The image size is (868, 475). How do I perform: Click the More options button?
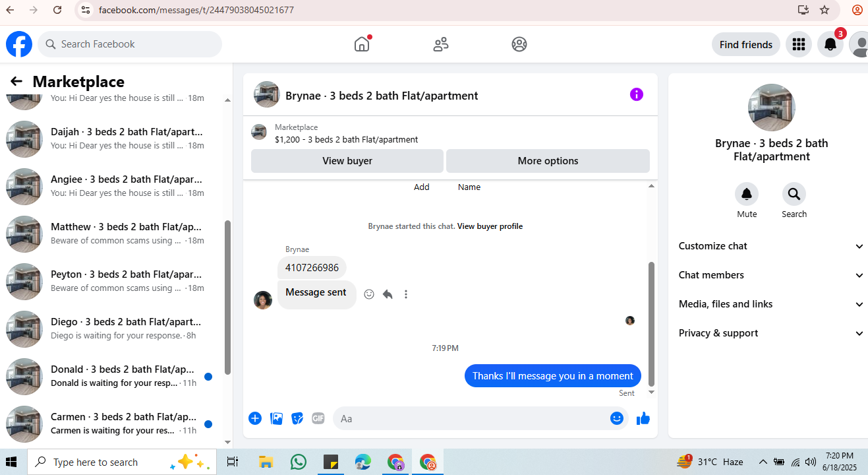click(548, 161)
